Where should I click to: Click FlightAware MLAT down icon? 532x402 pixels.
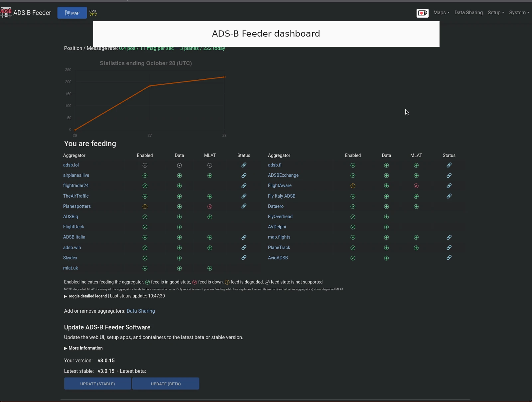click(416, 186)
